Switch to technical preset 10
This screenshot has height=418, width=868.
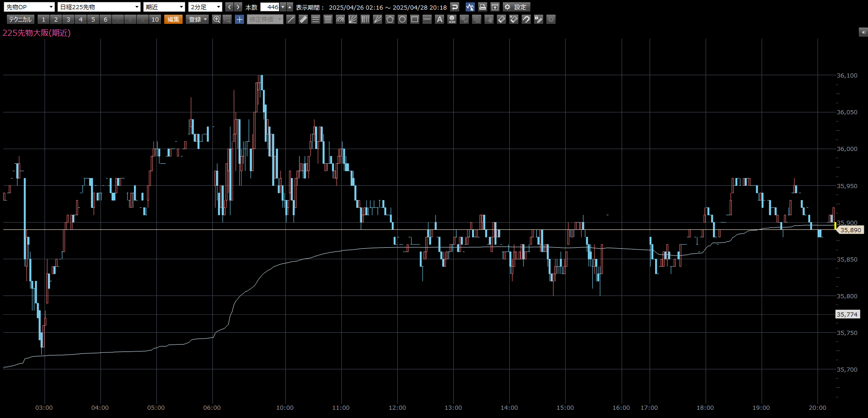[155, 19]
